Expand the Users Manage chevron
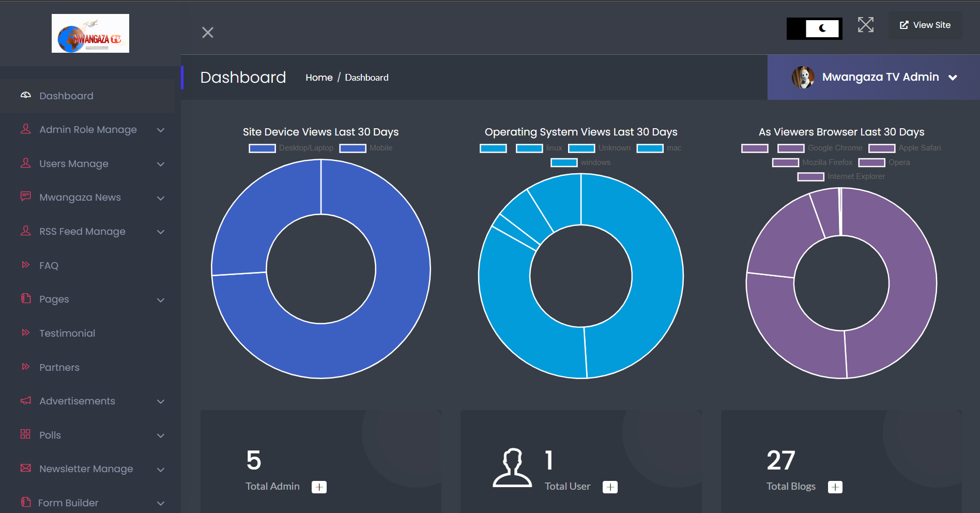The image size is (980, 513). 161,164
